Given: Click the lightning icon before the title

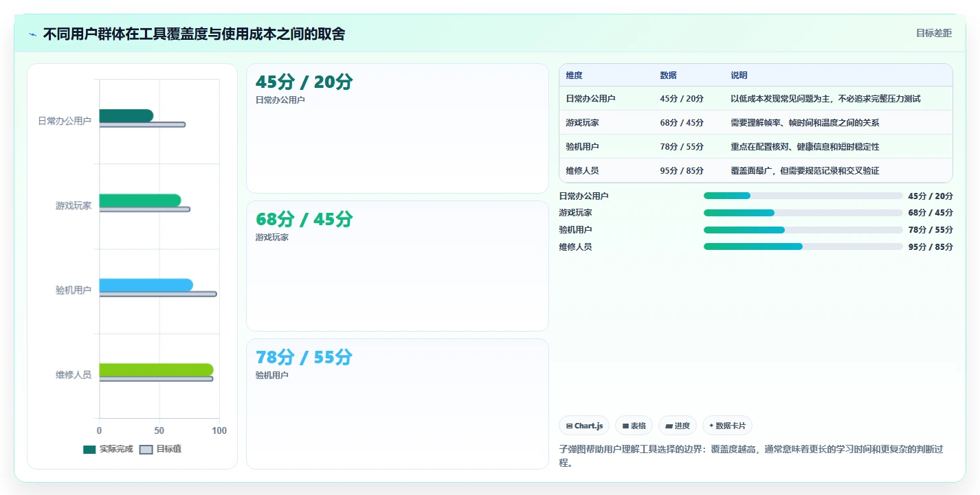Looking at the screenshot, I should point(32,34).
